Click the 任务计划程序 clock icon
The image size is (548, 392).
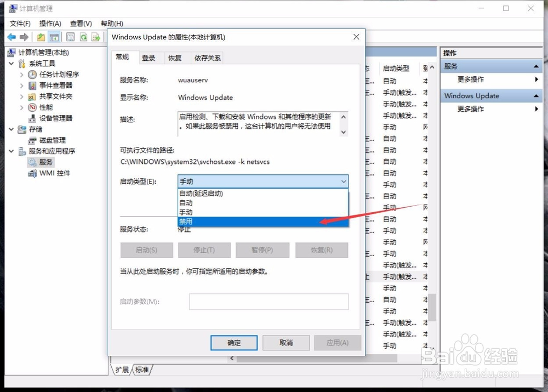point(32,75)
